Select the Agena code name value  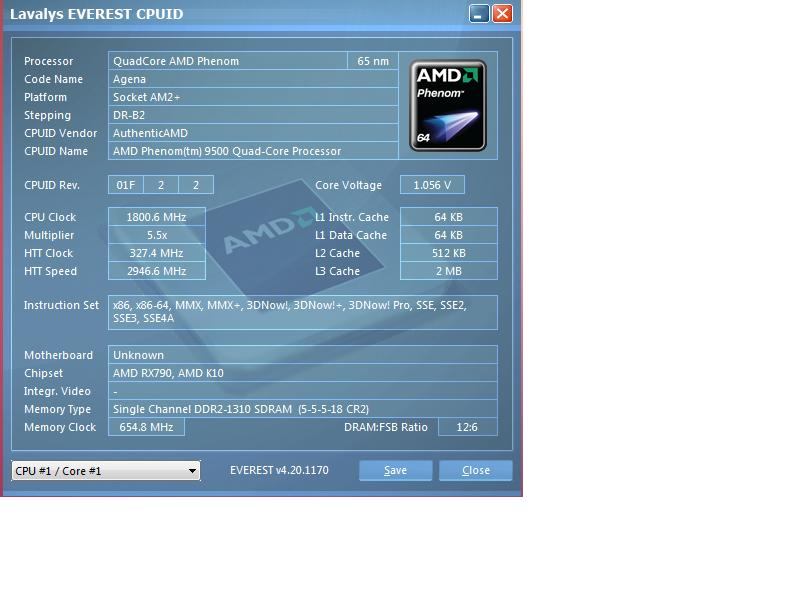[253, 79]
